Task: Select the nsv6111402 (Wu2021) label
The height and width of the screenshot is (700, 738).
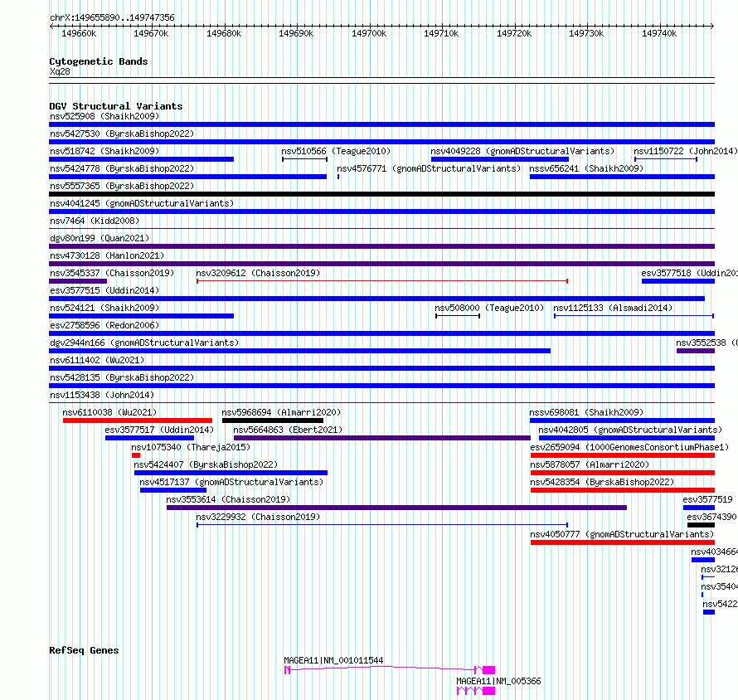Action: coord(97,360)
